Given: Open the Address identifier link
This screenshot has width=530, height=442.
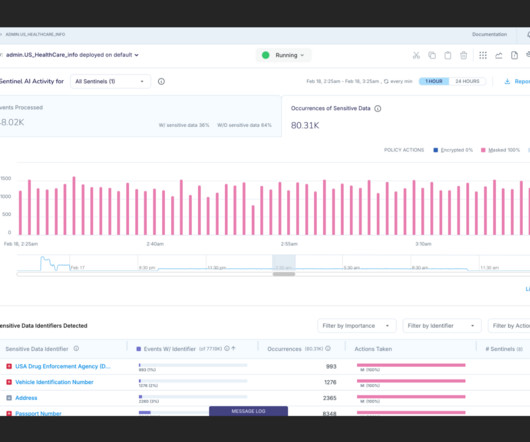Looking at the screenshot, I should point(26,398).
